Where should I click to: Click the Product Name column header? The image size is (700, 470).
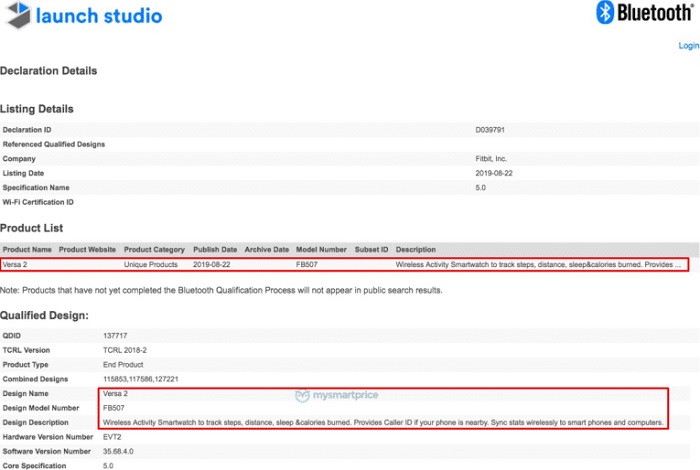coord(27,250)
